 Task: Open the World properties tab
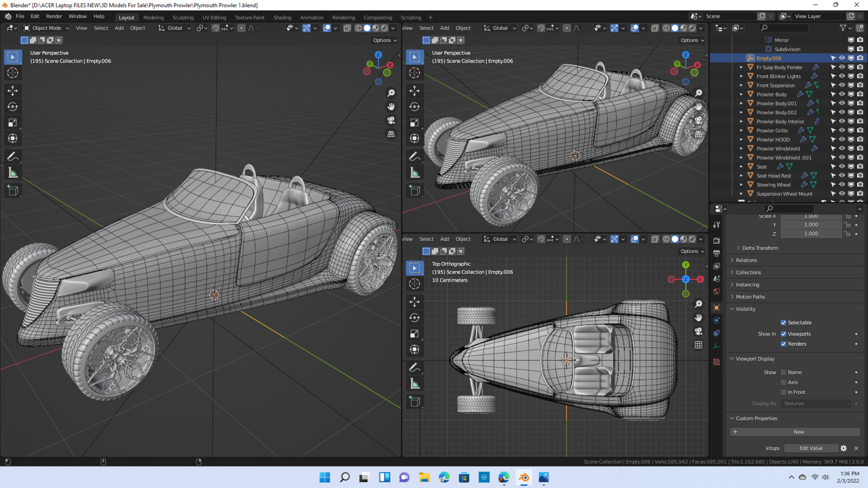tap(717, 291)
